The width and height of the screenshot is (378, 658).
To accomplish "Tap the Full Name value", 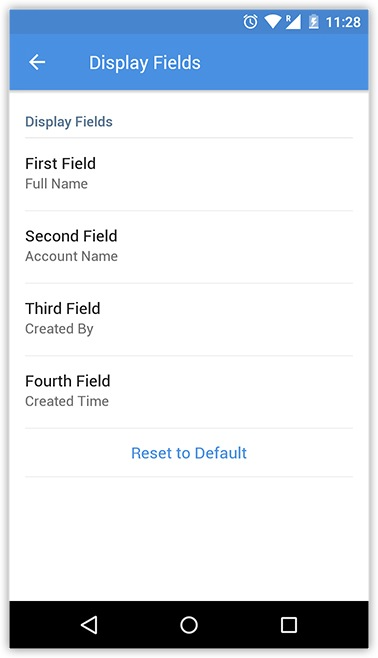I will pos(56,184).
